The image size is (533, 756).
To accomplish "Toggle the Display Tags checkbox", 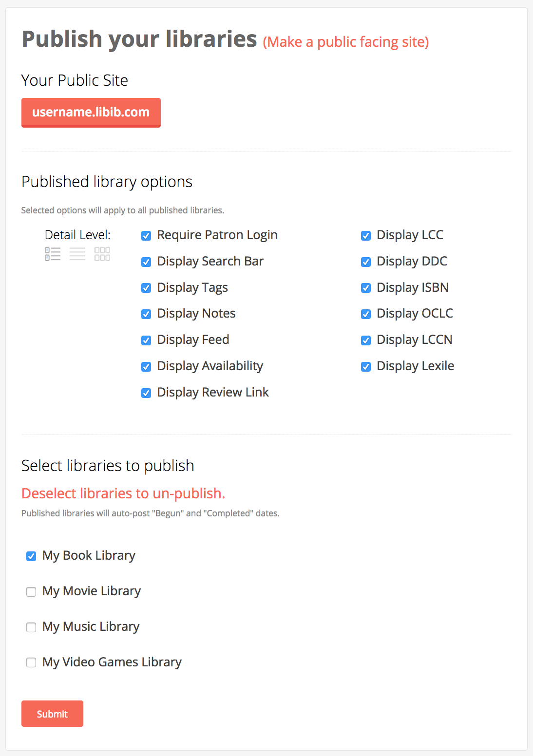I will pyautogui.click(x=146, y=288).
